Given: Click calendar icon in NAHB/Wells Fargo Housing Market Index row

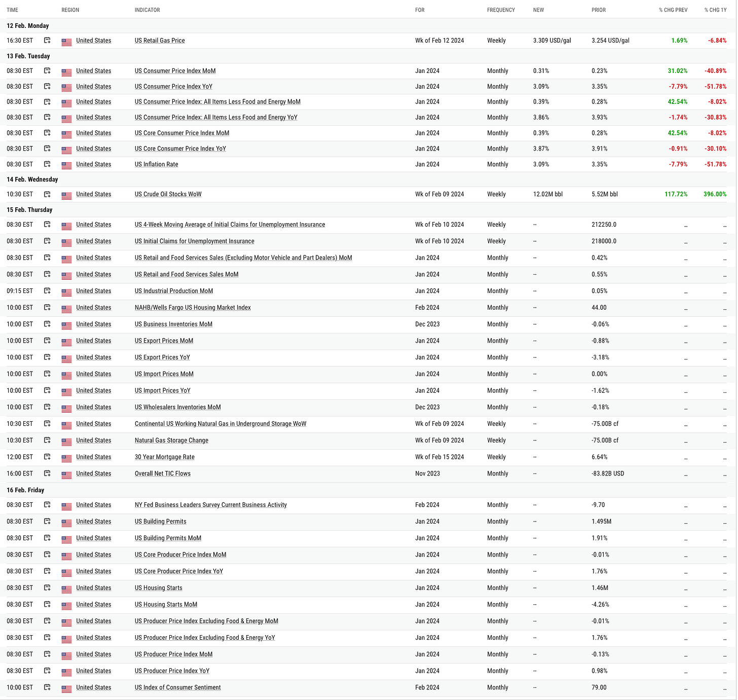Looking at the screenshot, I should click(x=47, y=307).
